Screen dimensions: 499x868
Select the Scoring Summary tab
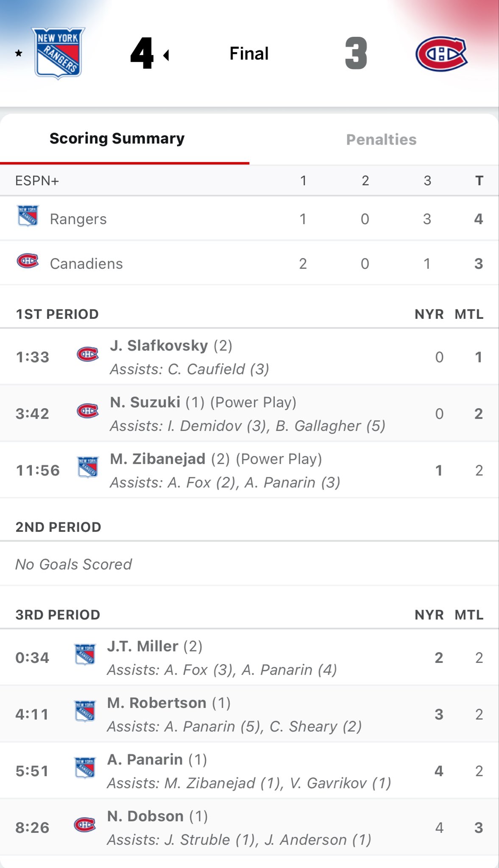[x=117, y=139]
